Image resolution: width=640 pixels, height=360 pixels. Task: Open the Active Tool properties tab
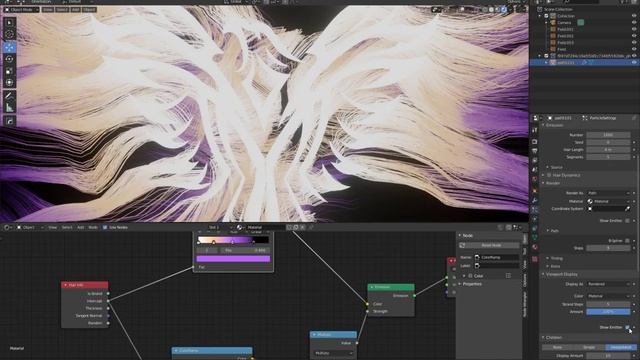pos(535,130)
